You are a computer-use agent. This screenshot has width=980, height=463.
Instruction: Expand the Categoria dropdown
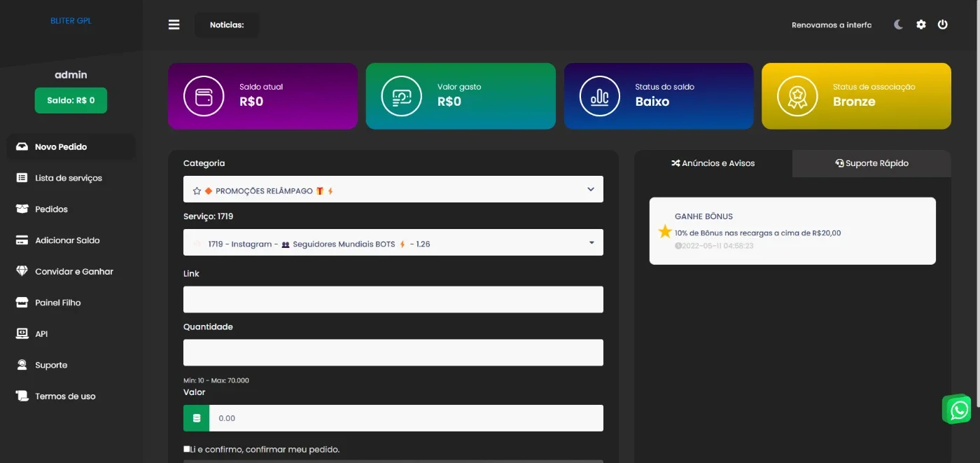tap(393, 189)
